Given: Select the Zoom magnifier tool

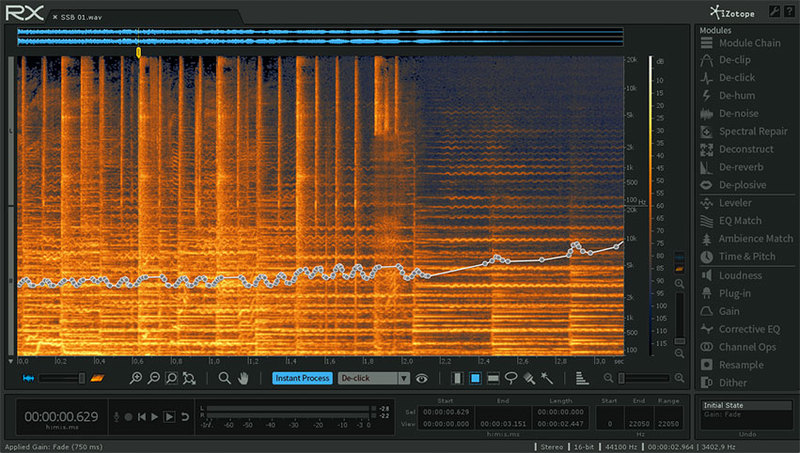Looking at the screenshot, I should pos(224,378).
